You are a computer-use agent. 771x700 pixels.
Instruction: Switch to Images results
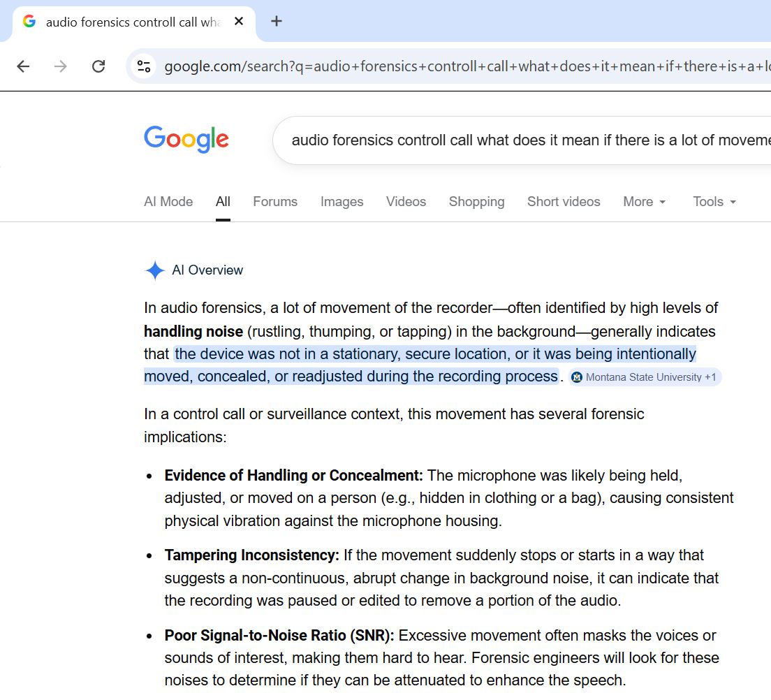(342, 202)
